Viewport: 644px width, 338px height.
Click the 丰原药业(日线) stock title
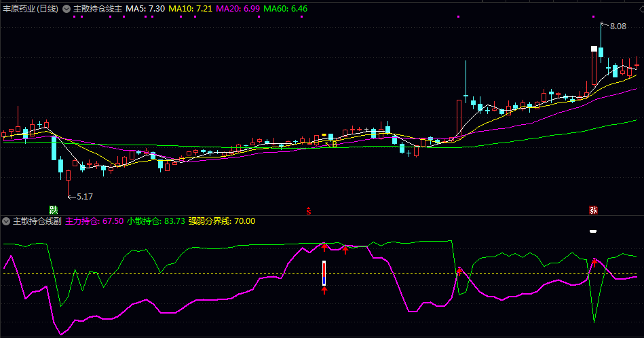[31, 9]
